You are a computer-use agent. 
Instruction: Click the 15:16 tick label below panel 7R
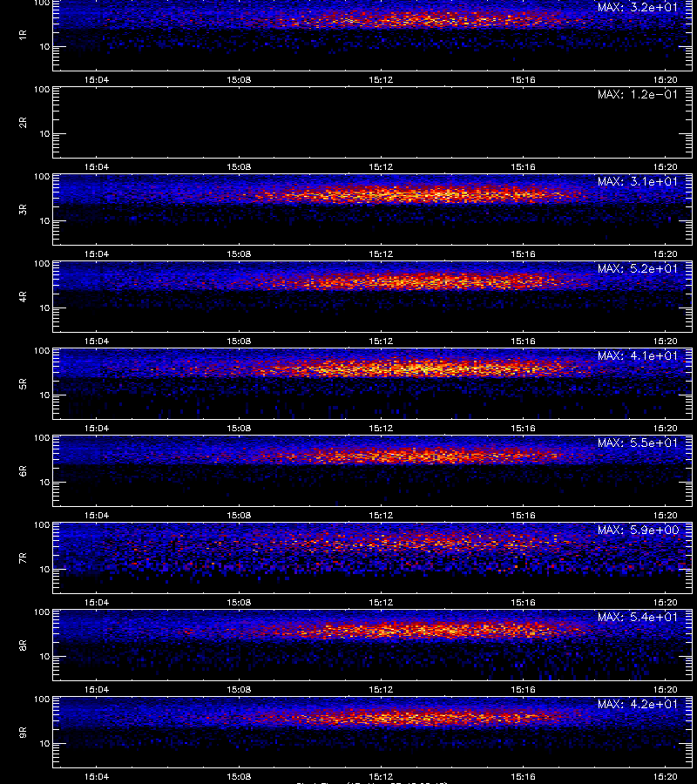click(x=523, y=602)
